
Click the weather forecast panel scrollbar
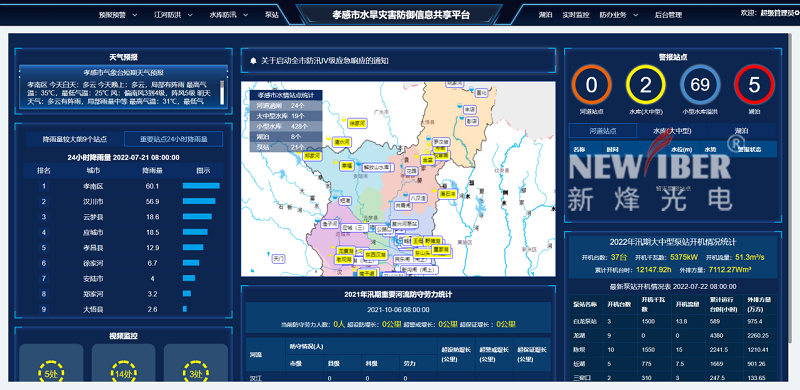[x=222, y=93]
